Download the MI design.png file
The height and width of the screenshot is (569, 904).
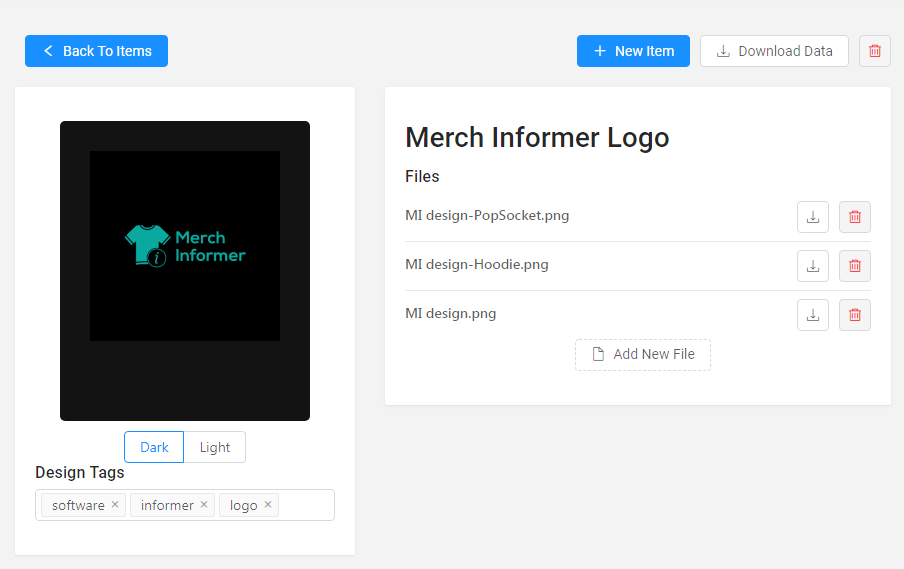tap(813, 315)
